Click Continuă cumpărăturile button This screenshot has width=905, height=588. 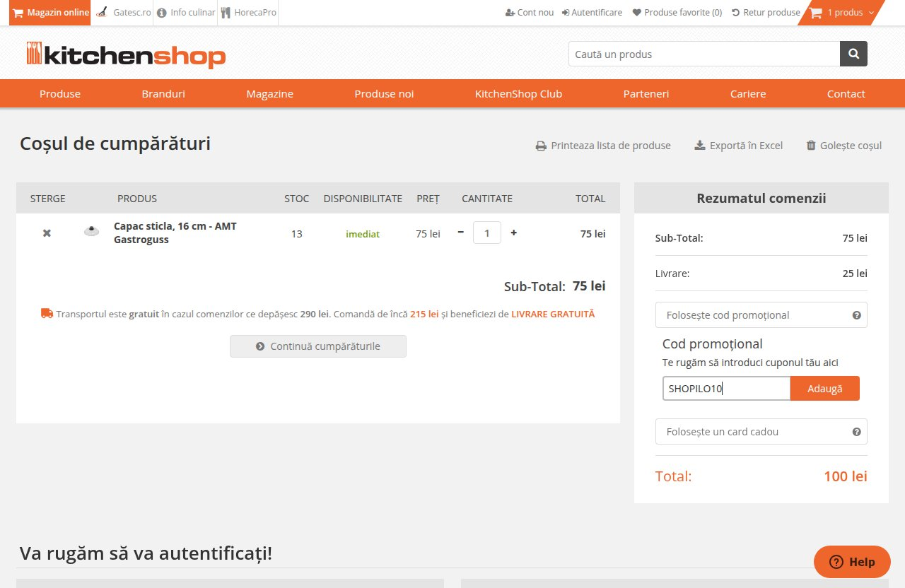(318, 346)
